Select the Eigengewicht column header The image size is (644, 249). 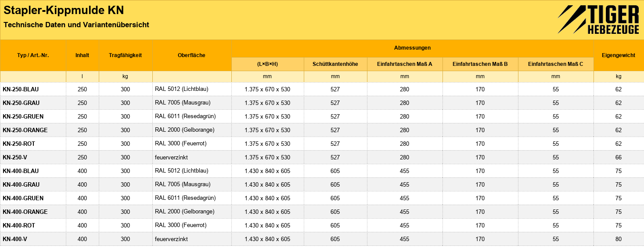[619, 55]
